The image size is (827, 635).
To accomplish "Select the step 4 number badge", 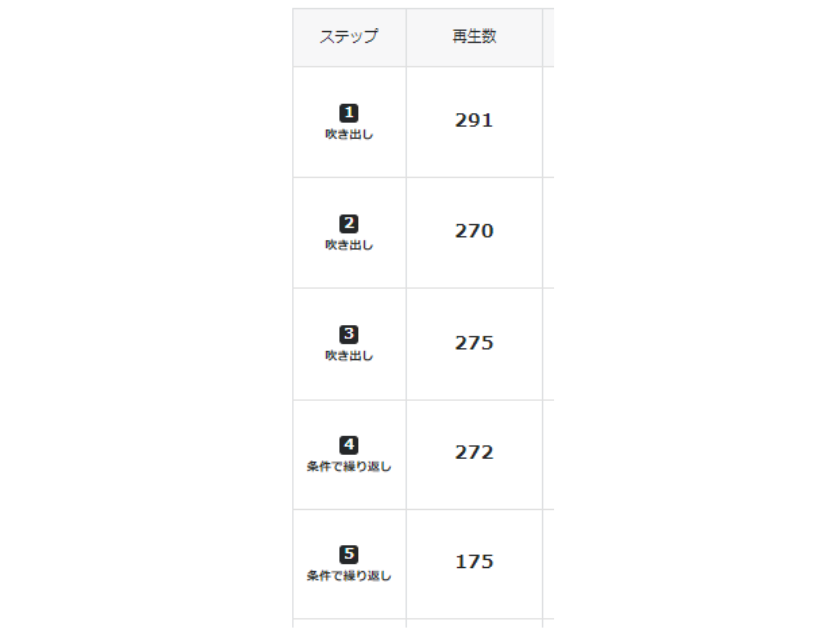I will tap(349, 445).
